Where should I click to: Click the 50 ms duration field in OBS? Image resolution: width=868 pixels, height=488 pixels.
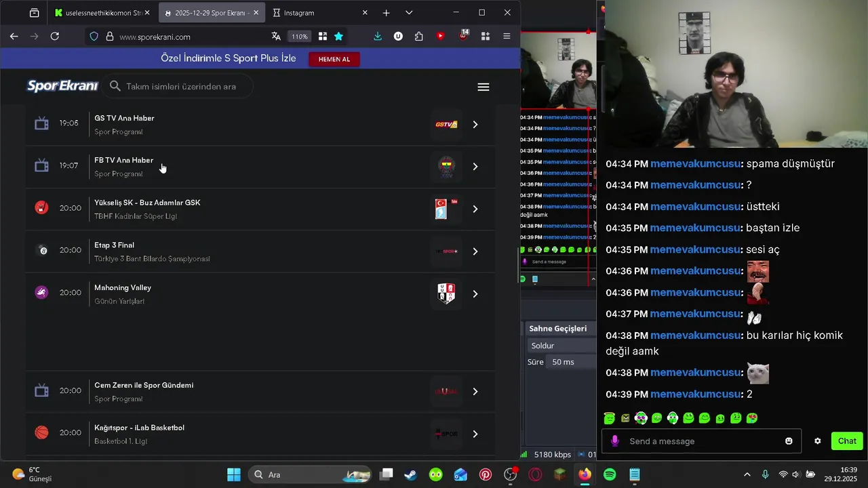(x=572, y=362)
